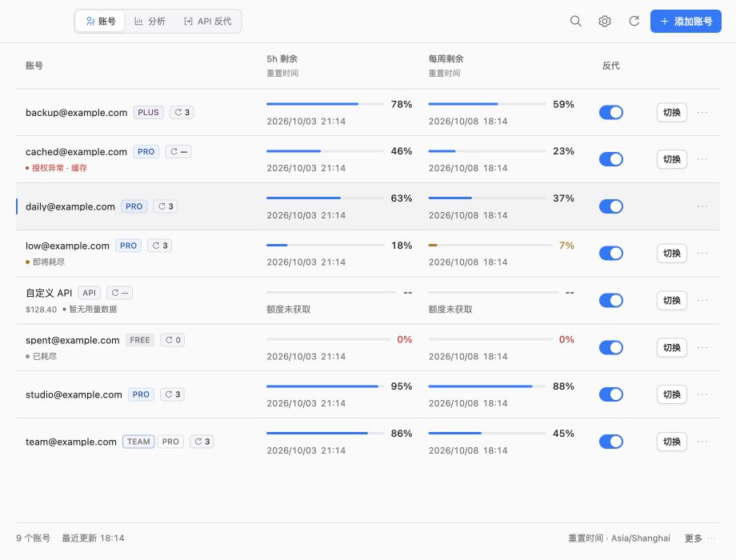Screen dimensions: 736x560
Task: Open the more menu for daily@example.com
Action: coord(702,206)
